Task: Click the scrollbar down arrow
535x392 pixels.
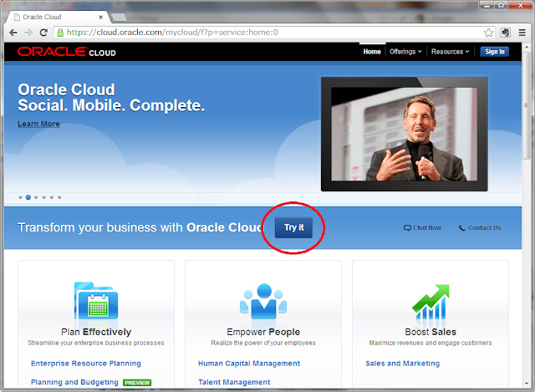Action: tap(527, 384)
